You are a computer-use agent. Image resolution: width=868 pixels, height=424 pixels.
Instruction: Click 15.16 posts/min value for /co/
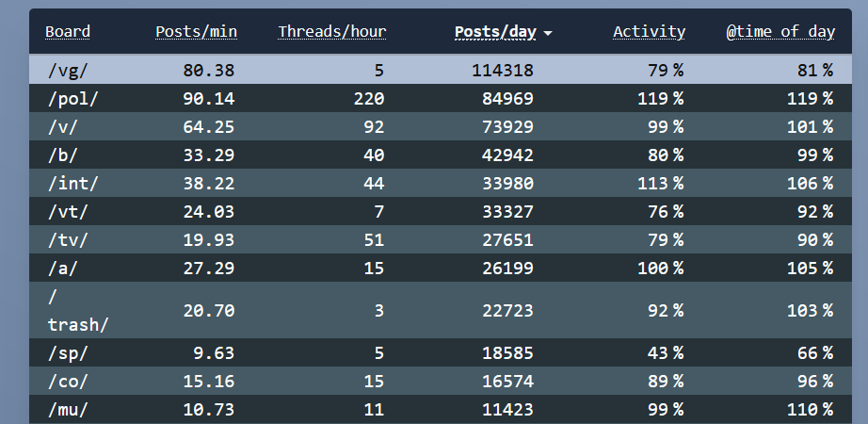click(209, 382)
